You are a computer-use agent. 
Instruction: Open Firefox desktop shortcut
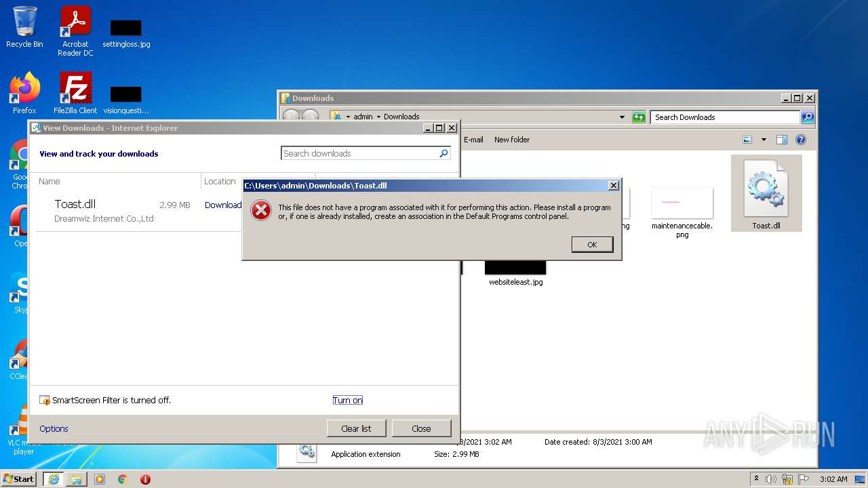point(24,94)
